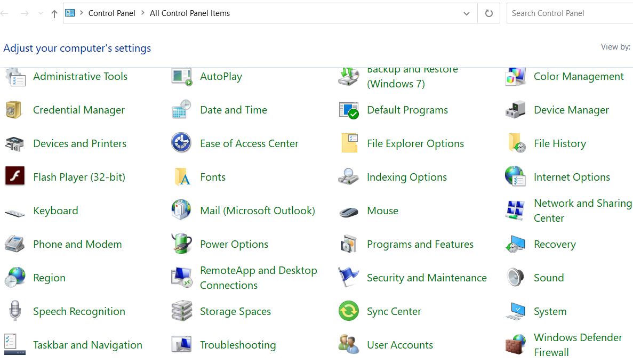Screen dimensions: 633x364
Task: Go back to the previous page
Action: tap(5, 13)
